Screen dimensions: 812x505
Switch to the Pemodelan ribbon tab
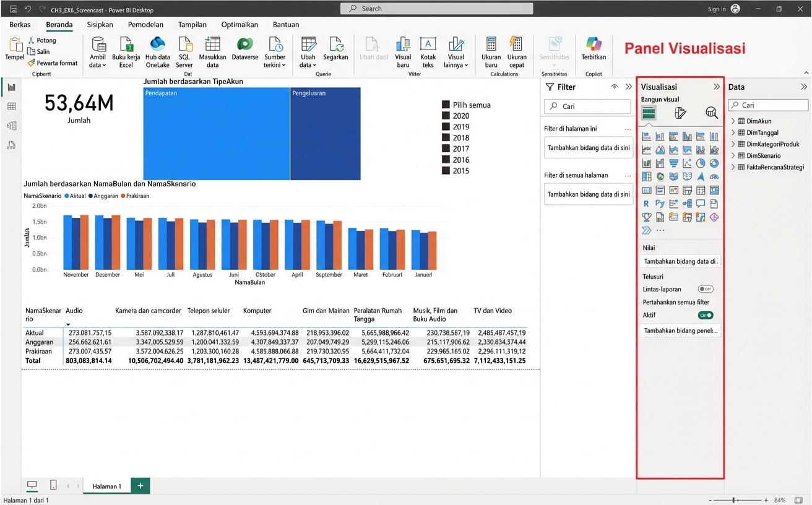click(x=145, y=25)
